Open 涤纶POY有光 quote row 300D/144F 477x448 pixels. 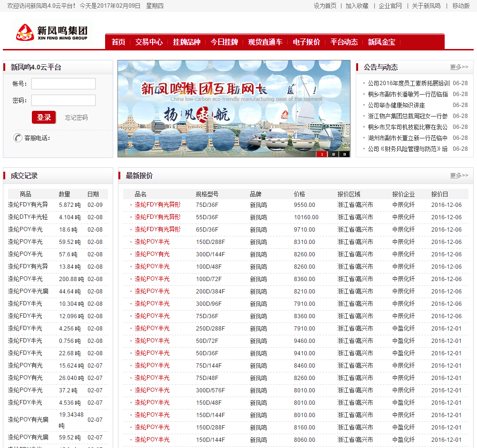tap(152, 254)
